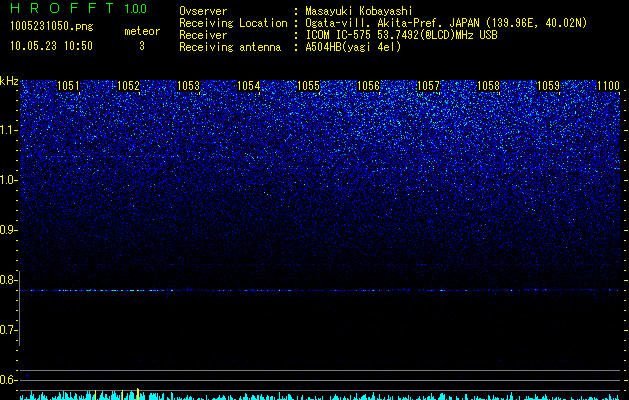This screenshot has width=629, height=400.
Task: Click the Receiving antenna field label
Action: click(x=230, y=47)
